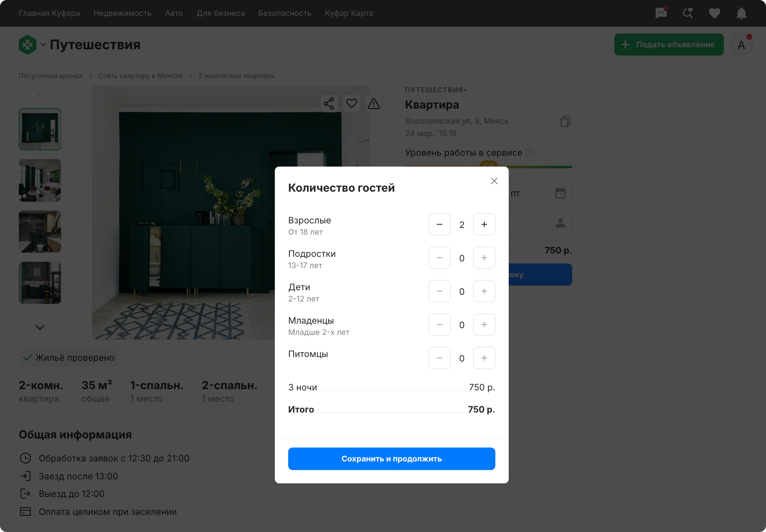Open saved searches icon with heart

688,13
